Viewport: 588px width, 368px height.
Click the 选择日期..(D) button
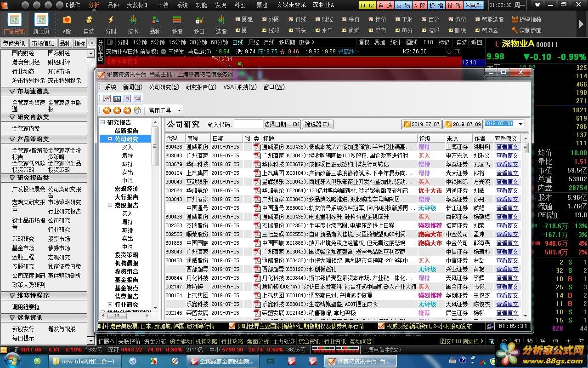(282, 124)
